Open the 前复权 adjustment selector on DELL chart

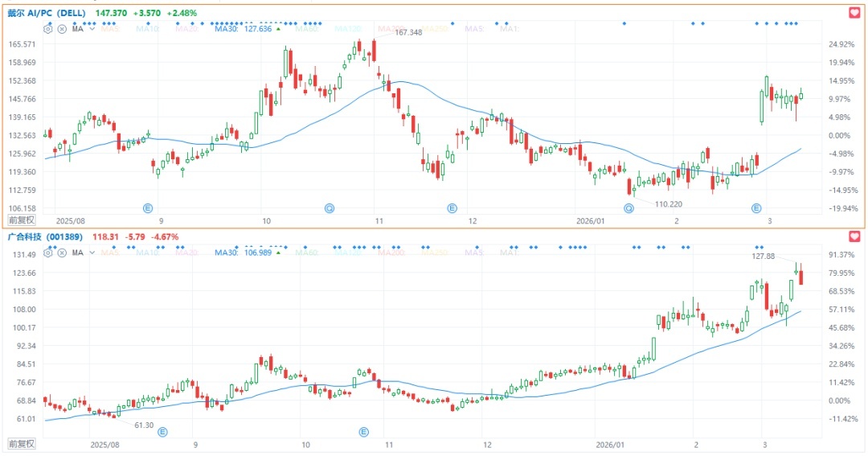(x=22, y=220)
